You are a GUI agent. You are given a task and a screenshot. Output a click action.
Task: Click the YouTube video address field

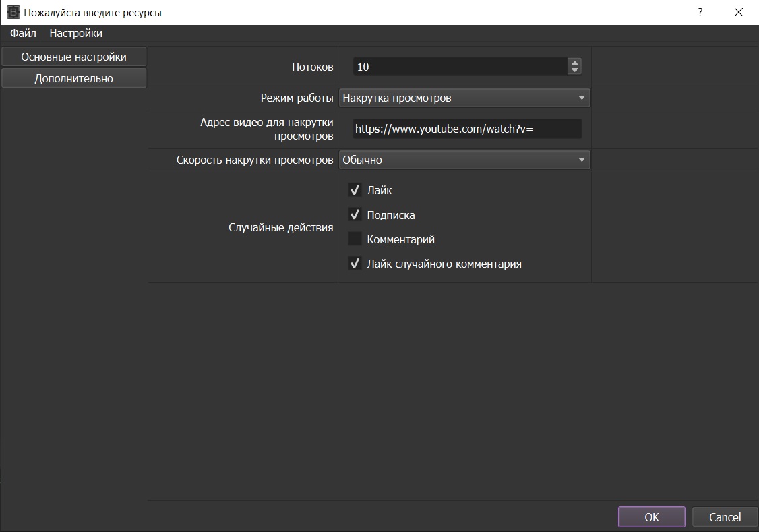click(x=467, y=129)
